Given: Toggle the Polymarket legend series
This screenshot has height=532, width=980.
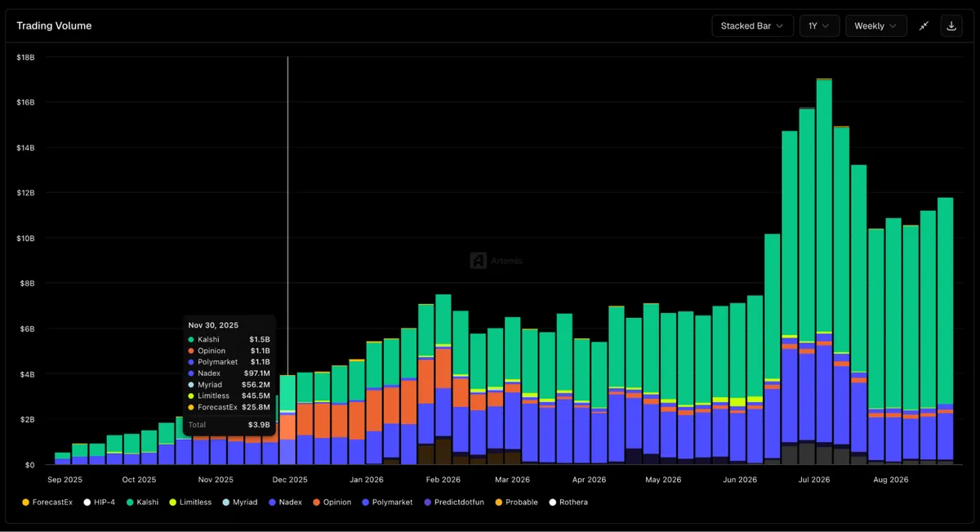Looking at the screenshot, I should coord(386,502).
